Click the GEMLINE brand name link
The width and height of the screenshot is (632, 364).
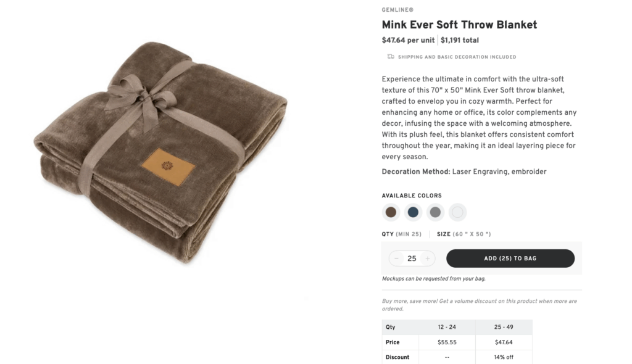[x=397, y=10]
